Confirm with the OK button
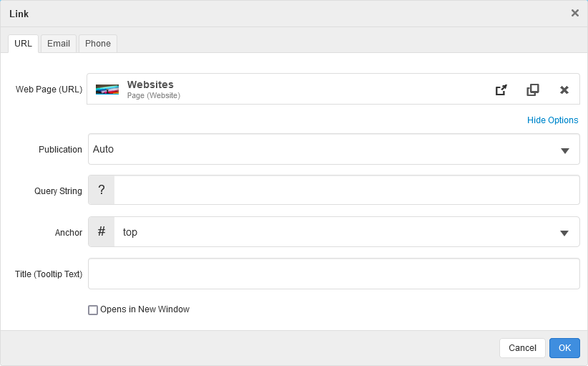588x366 pixels. click(564, 348)
